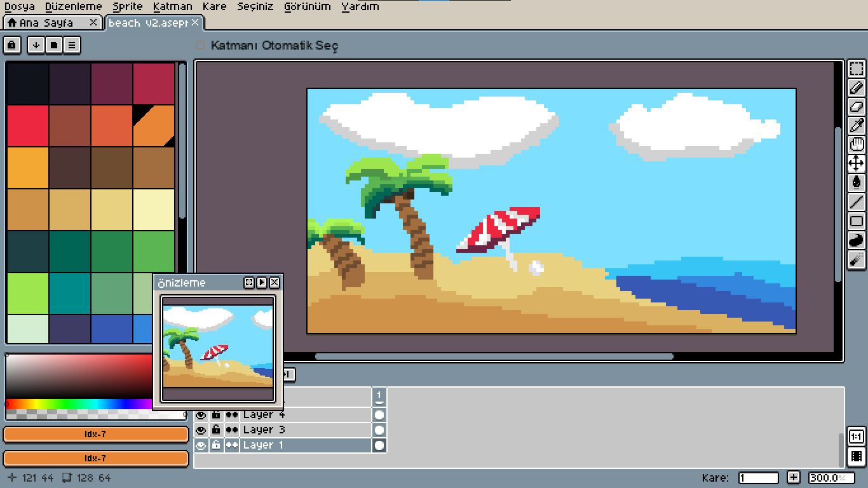Lock Layer 1 with its padlock icon

tap(216, 445)
